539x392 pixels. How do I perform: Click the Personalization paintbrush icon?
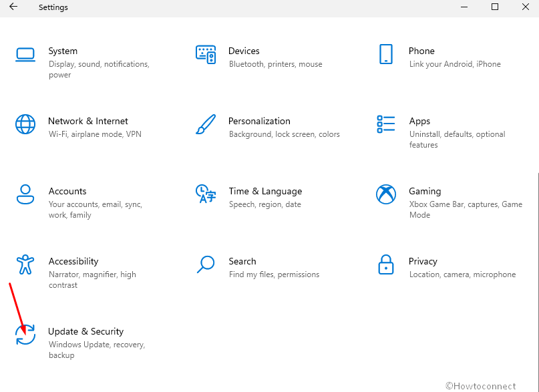206,124
